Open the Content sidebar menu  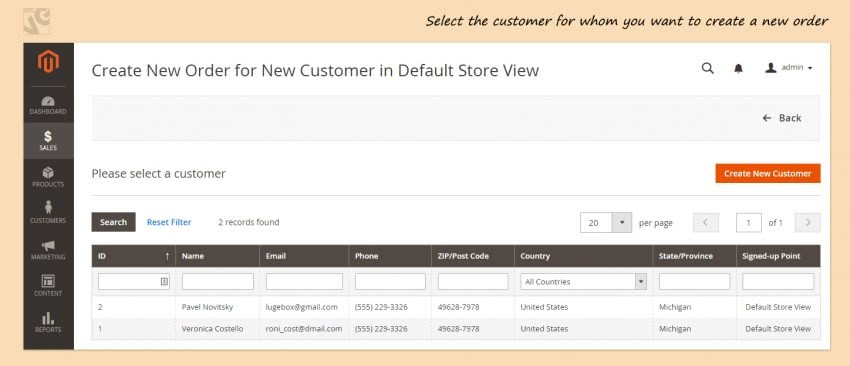click(48, 286)
